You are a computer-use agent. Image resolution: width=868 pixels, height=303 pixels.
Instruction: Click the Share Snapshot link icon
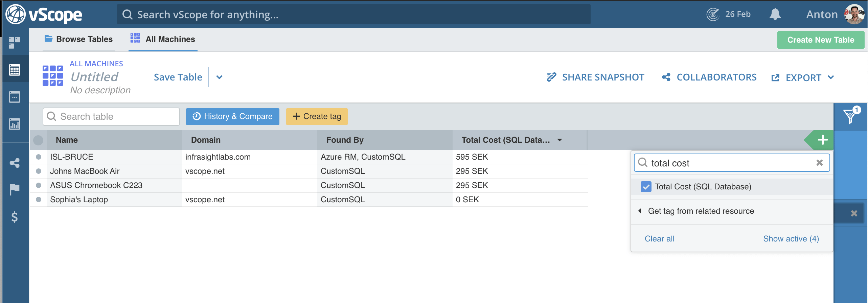551,77
